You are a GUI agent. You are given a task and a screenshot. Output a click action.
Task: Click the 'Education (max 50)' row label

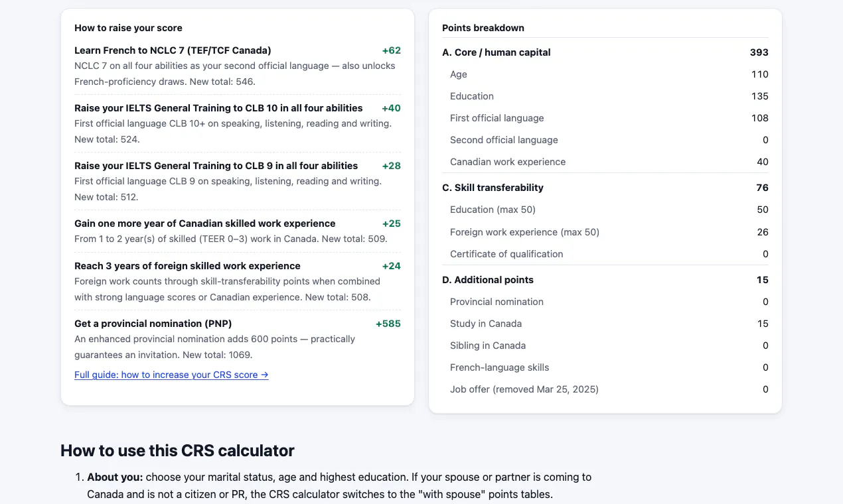click(493, 210)
